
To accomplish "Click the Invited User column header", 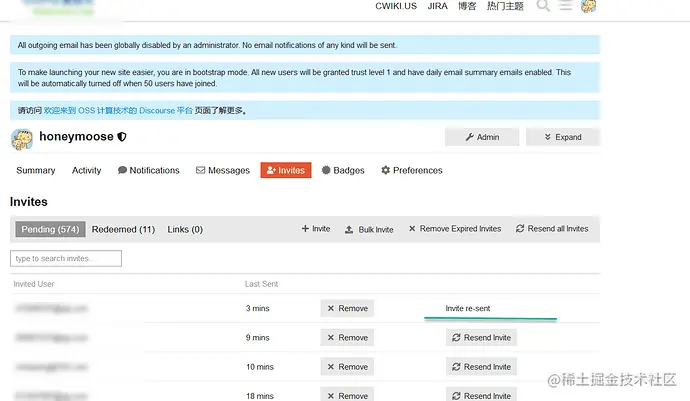I will (34, 284).
